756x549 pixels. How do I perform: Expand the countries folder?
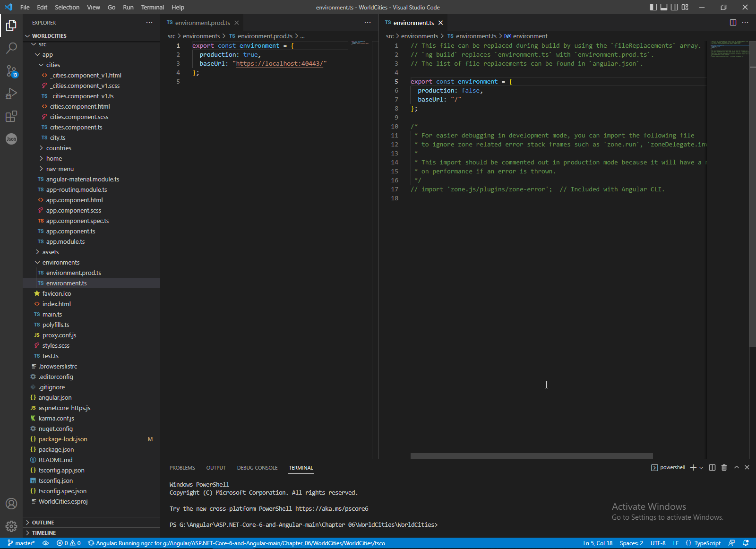pos(59,148)
